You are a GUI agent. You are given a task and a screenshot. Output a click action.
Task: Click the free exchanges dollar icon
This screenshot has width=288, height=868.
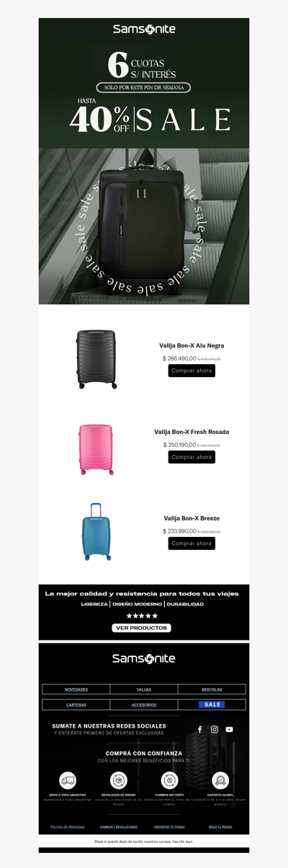[169, 780]
